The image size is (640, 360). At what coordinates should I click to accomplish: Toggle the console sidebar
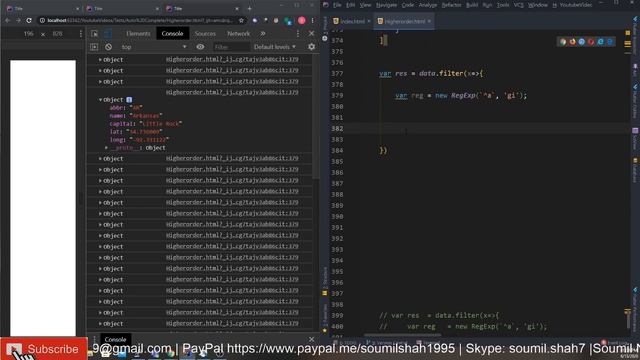[94, 47]
